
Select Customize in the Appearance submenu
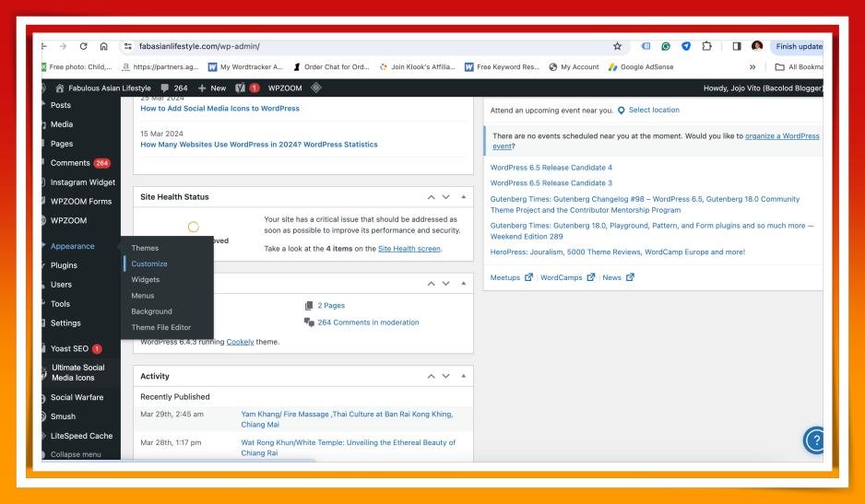pyautogui.click(x=149, y=264)
